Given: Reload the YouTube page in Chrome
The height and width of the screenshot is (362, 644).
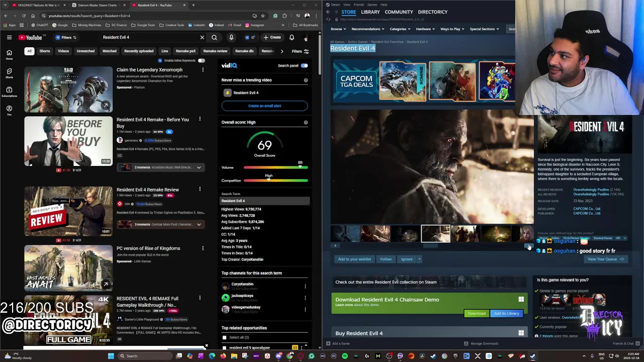Looking at the screenshot, I should point(24,16).
